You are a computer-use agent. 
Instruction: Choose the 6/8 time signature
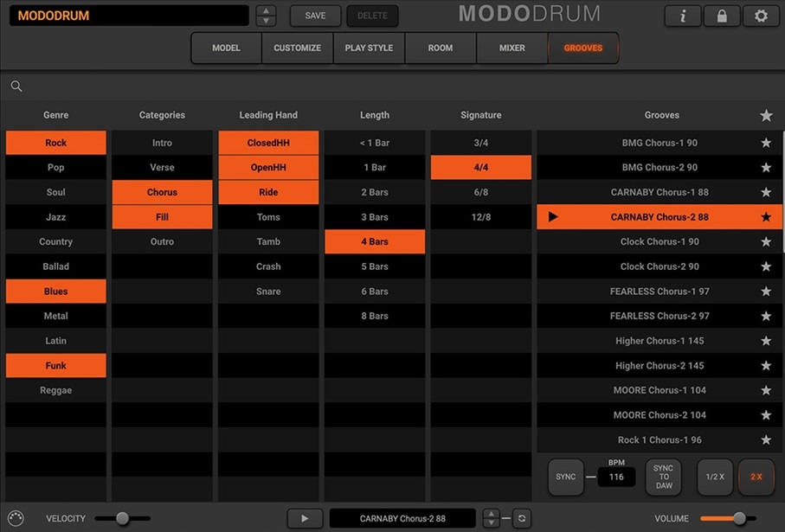point(481,192)
